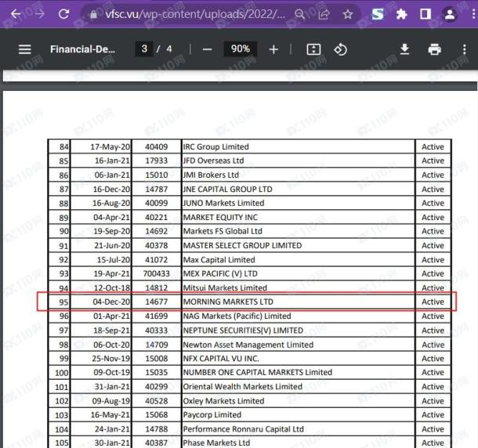Click license number 40409
This screenshot has width=478, height=448.
157,147
